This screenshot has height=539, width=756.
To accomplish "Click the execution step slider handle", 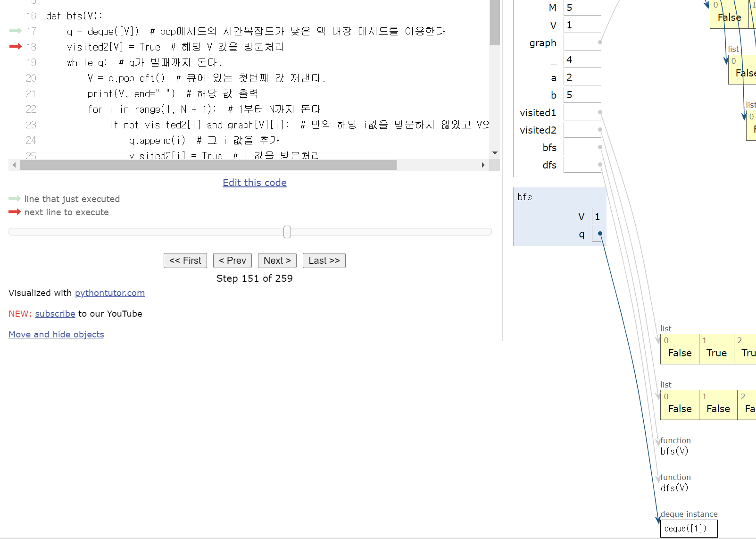I will click(287, 232).
